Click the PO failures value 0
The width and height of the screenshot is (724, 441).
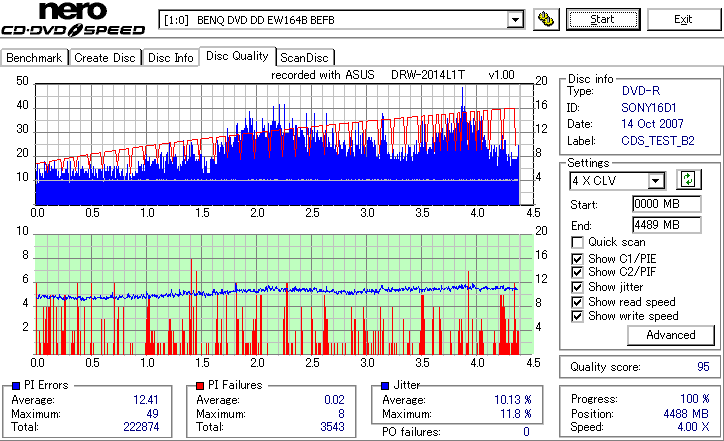click(x=526, y=432)
